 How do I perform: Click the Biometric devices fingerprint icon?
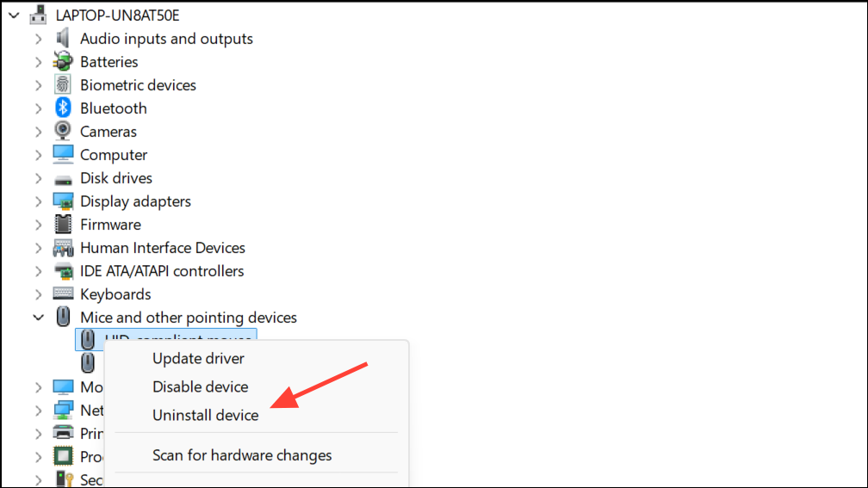pyautogui.click(x=63, y=85)
